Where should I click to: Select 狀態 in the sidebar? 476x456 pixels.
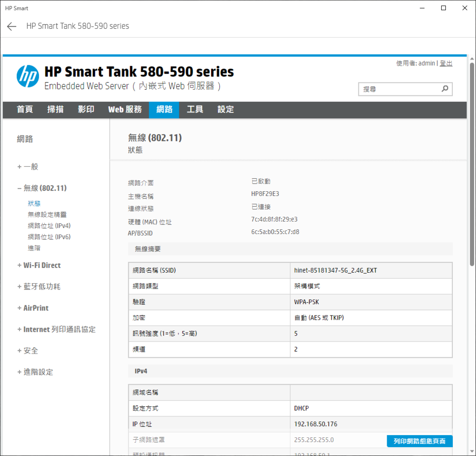[x=34, y=203]
